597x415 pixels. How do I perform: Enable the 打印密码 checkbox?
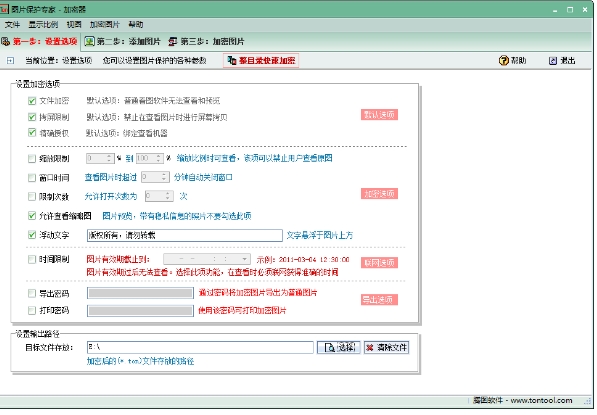pos(32,310)
